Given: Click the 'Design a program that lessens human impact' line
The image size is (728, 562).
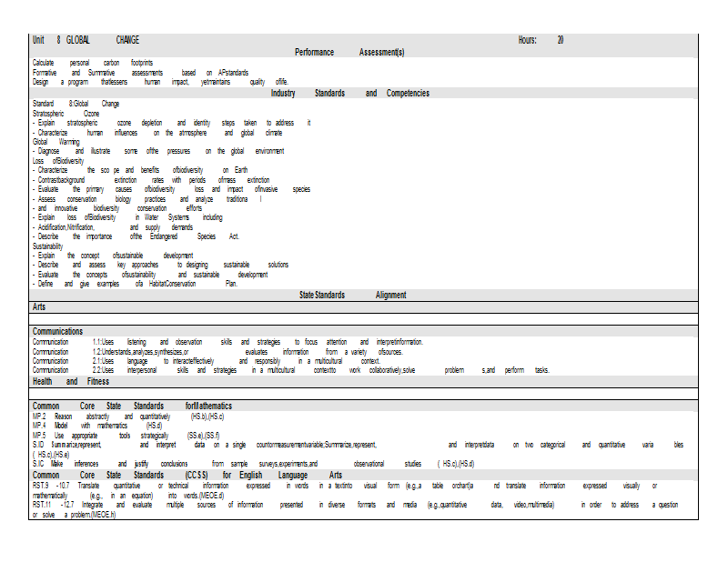Looking at the screenshot, I should point(160,82).
